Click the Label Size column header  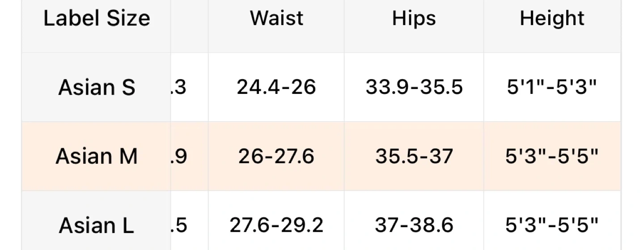[x=96, y=19]
